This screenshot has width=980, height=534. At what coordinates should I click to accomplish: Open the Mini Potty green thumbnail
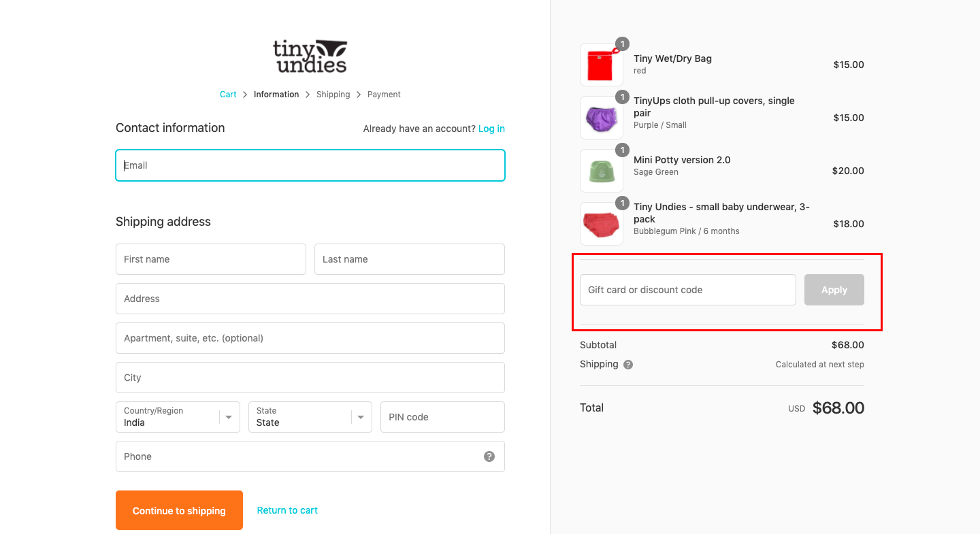(602, 171)
